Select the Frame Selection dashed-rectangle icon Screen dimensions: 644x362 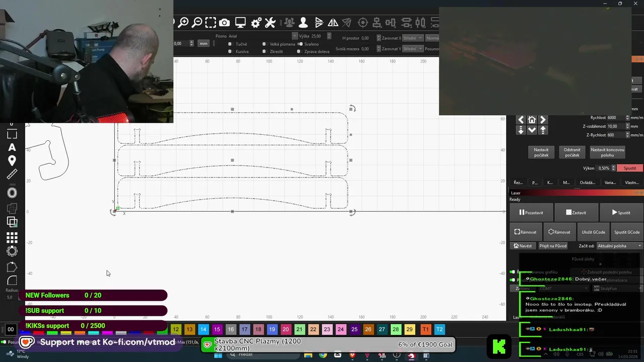click(211, 23)
